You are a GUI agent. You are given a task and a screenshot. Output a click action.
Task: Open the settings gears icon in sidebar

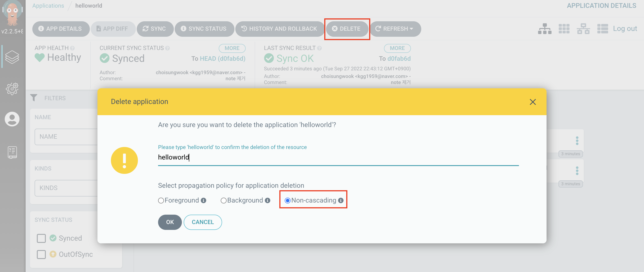(x=12, y=89)
